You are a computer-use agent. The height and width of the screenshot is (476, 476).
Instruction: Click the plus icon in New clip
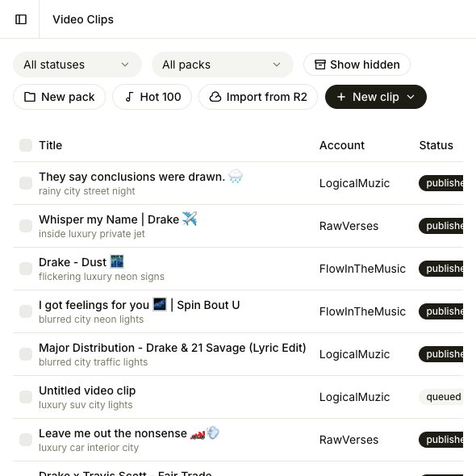click(x=341, y=97)
